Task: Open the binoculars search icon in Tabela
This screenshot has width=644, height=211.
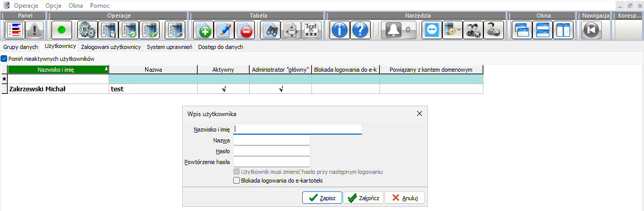Action: tap(270, 30)
